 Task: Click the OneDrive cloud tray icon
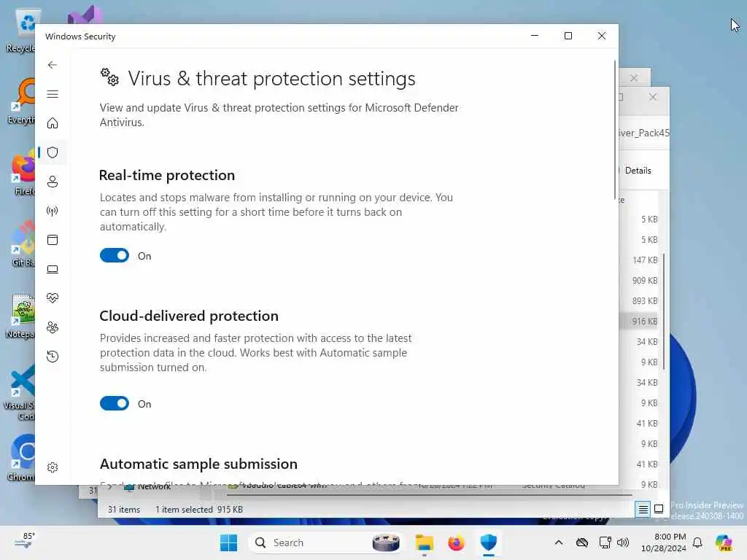581,542
